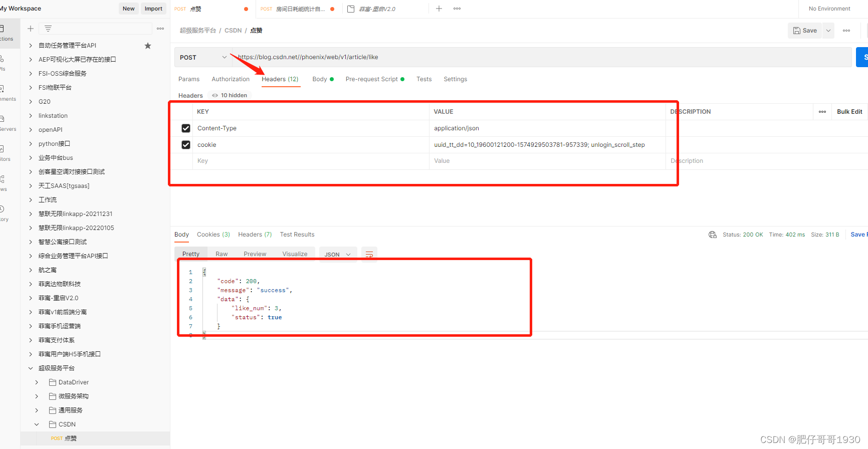Click the plus icon to create a collection
The width and height of the screenshot is (868, 449).
tap(31, 29)
